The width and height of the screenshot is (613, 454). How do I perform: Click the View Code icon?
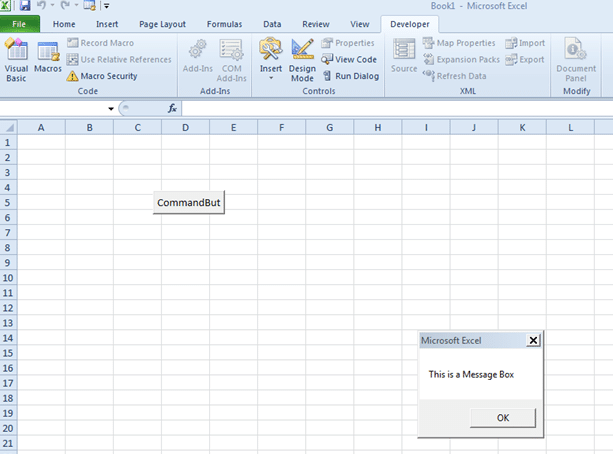[x=326, y=59]
